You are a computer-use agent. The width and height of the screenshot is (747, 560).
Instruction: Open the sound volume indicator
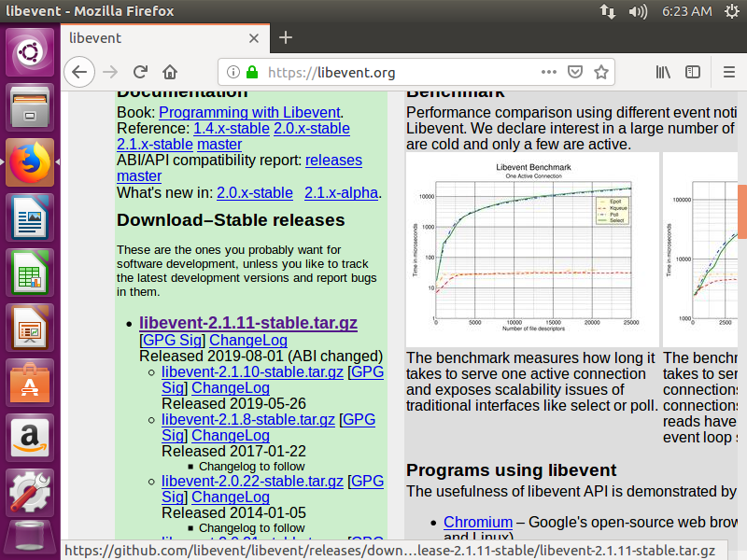pyautogui.click(x=638, y=11)
